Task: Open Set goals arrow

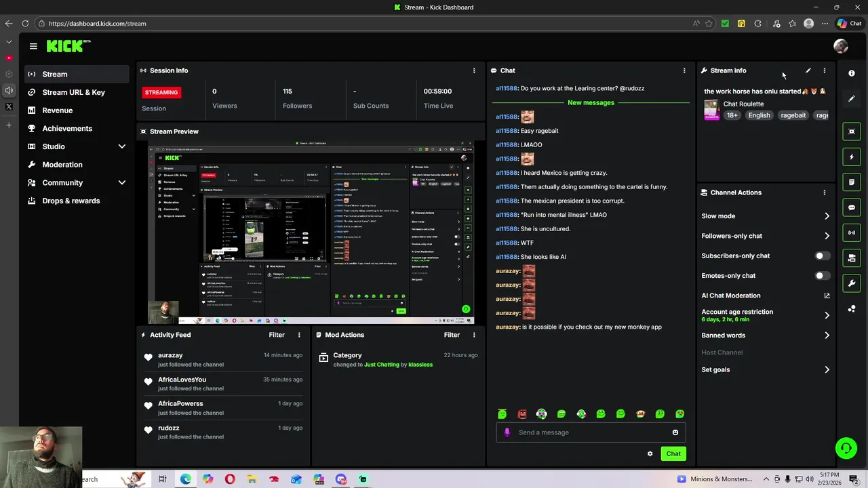Action: pyautogui.click(x=827, y=370)
